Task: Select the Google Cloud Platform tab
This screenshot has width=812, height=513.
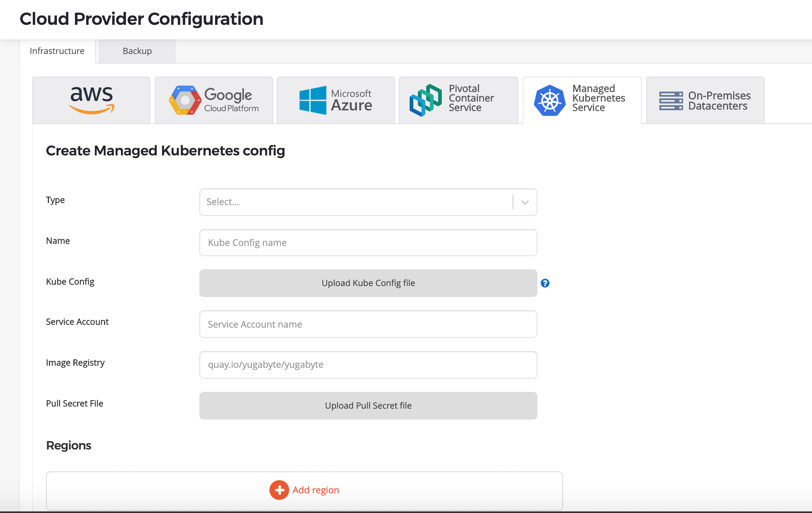Action: click(214, 100)
